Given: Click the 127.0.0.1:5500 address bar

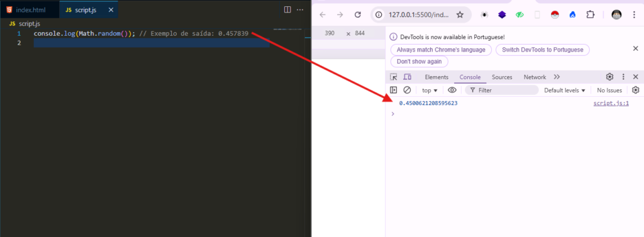Looking at the screenshot, I should click(x=418, y=15).
